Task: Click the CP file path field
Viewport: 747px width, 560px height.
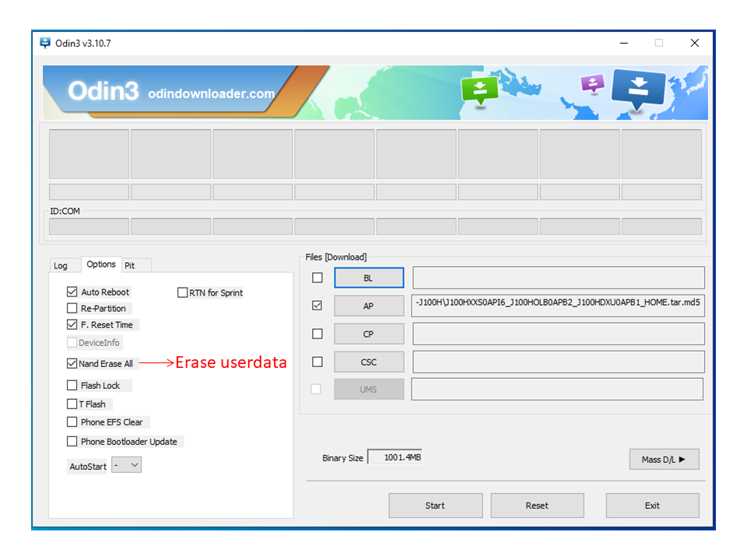Action: 559,334
